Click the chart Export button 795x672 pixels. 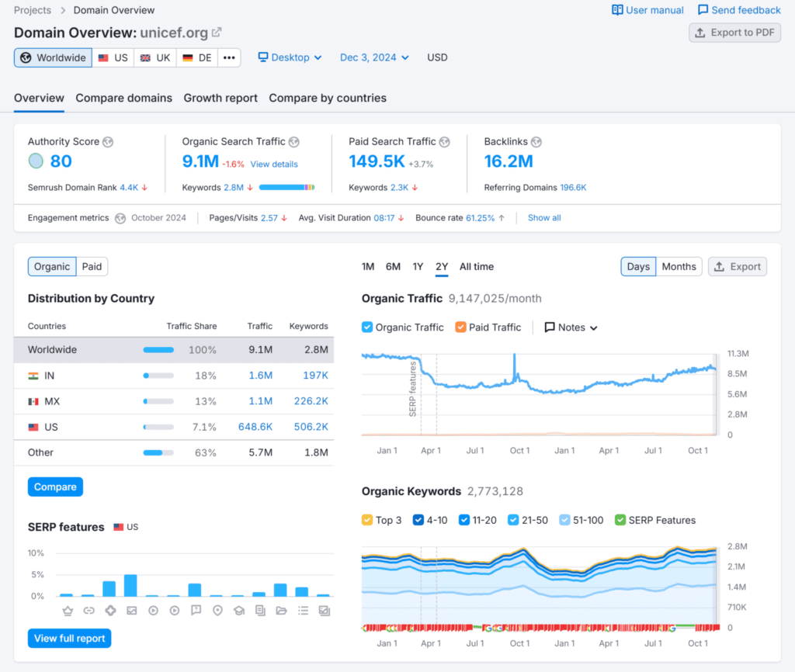(x=738, y=267)
